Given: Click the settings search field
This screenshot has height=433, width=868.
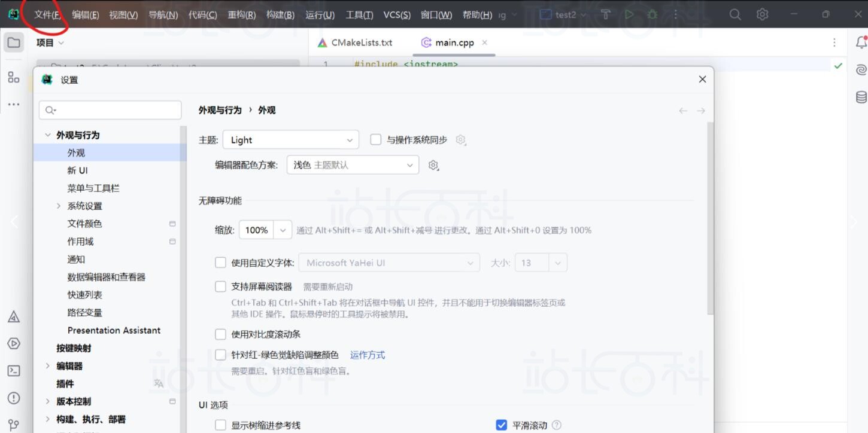Looking at the screenshot, I should (111, 110).
